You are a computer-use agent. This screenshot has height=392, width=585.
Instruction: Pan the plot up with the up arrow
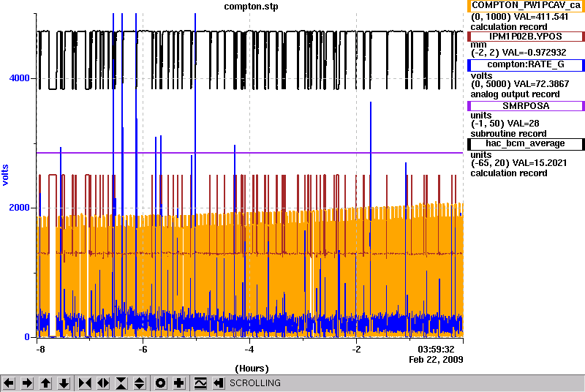point(45,383)
